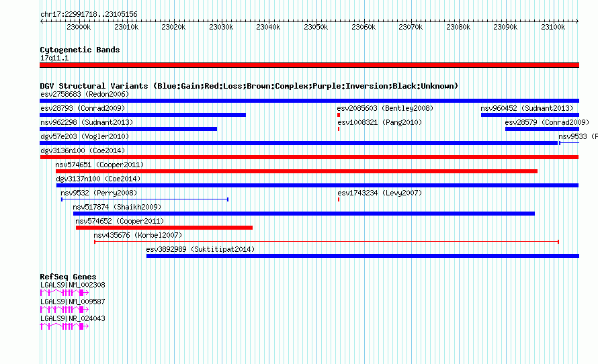The image size is (598, 364).
Task: Click the magenta LGALS9 NR_024043 gene glyph
Action: point(65,326)
